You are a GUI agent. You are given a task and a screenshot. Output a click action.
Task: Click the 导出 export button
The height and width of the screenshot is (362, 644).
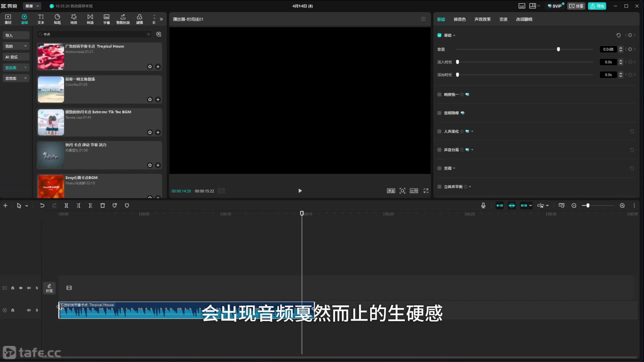coord(597,6)
